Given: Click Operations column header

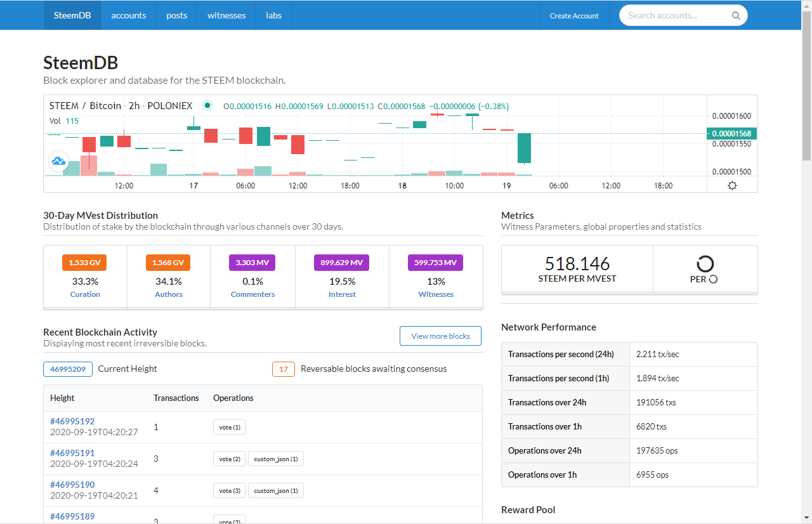Looking at the screenshot, I should pyautogui.click(x=233, y=398).
